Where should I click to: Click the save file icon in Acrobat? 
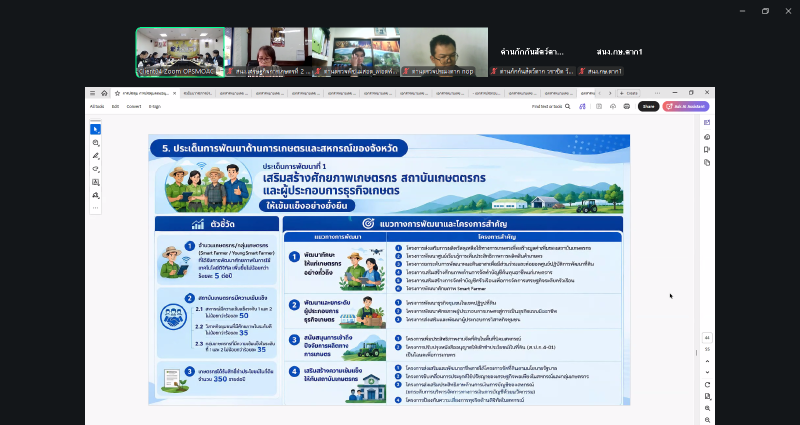tap(599, 107)
